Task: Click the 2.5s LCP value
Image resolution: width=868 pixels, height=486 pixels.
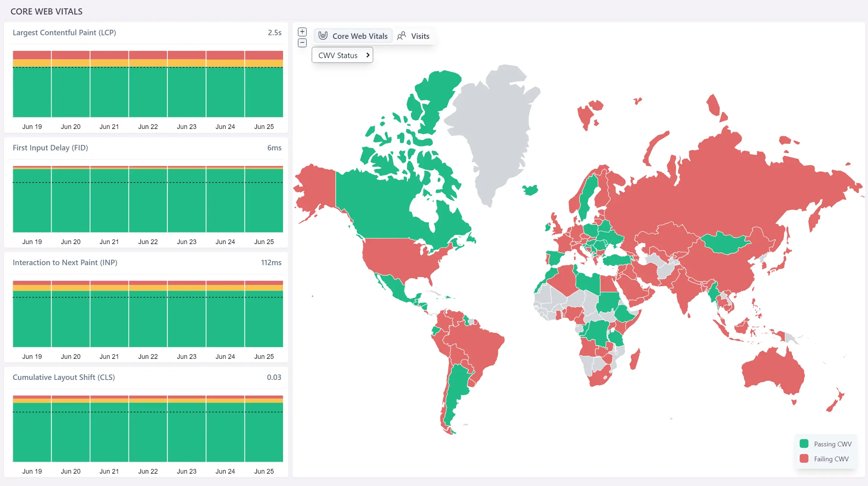Action: click(275, 32)
